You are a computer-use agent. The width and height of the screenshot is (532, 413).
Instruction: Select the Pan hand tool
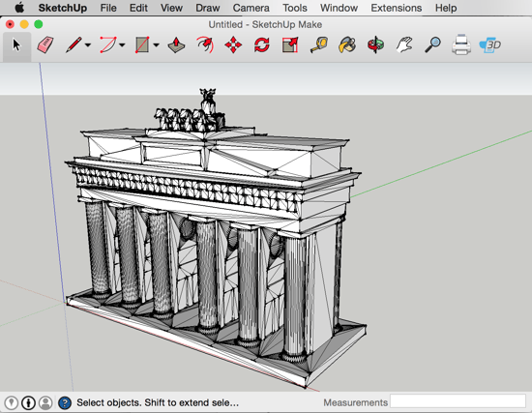click(x=404, y=44)
